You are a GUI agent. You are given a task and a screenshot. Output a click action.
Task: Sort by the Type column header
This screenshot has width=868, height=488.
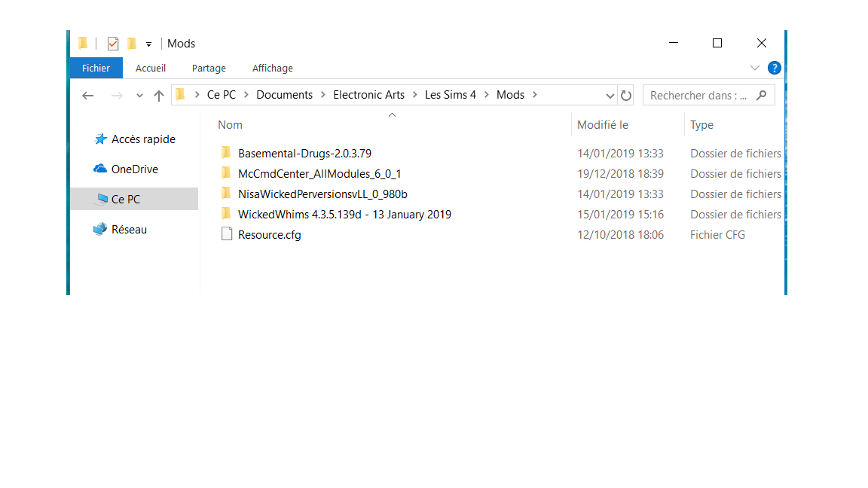(701, 125)
